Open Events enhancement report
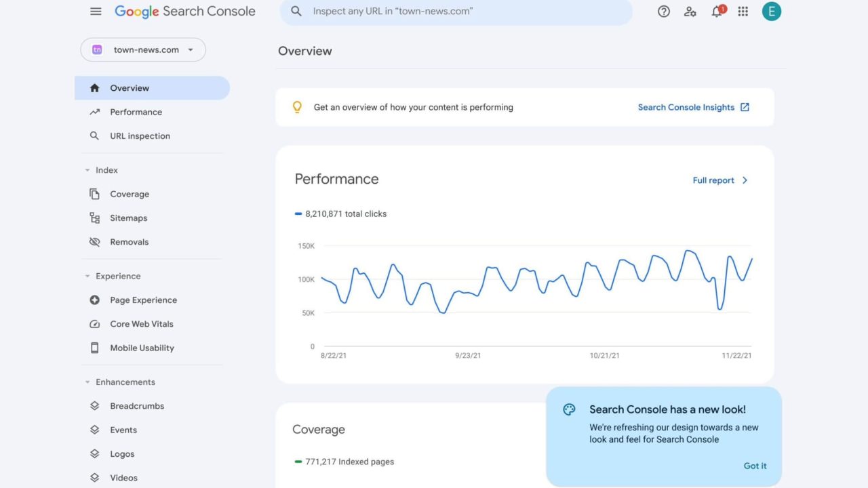 [x=152, y=430]
